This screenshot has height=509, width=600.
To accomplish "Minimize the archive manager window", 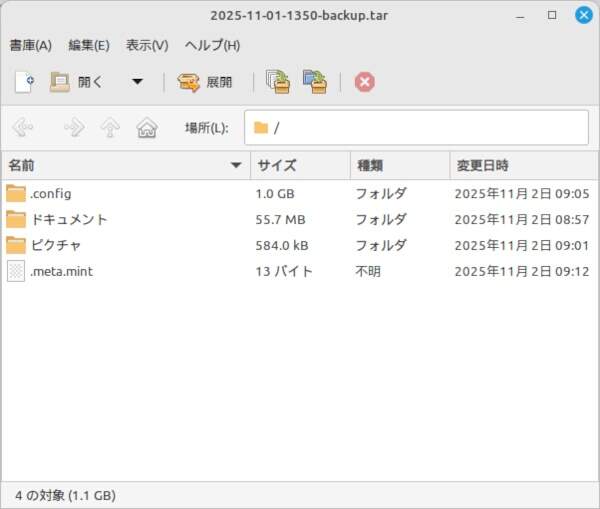I will (x=520, y=16).
